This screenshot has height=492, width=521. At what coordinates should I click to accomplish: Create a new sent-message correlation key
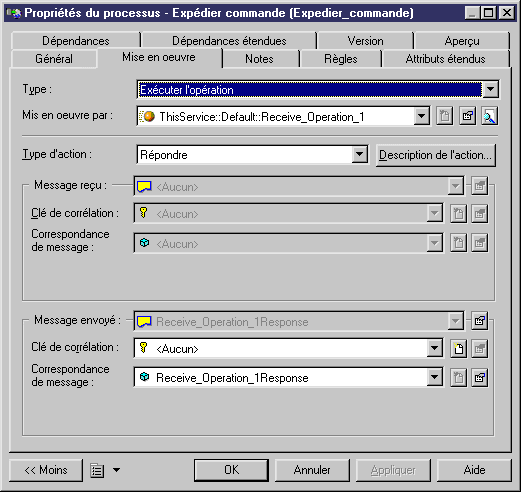pos(459,349)
